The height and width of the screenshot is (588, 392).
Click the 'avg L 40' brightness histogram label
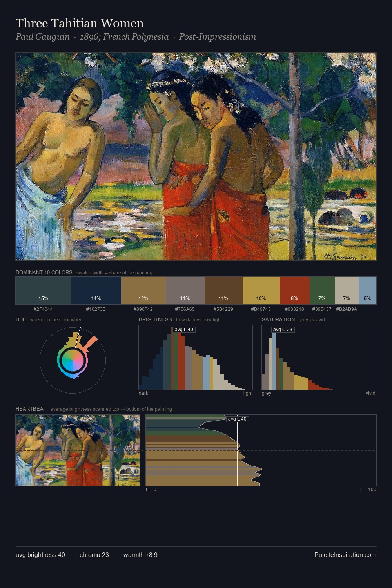(184, 330)
